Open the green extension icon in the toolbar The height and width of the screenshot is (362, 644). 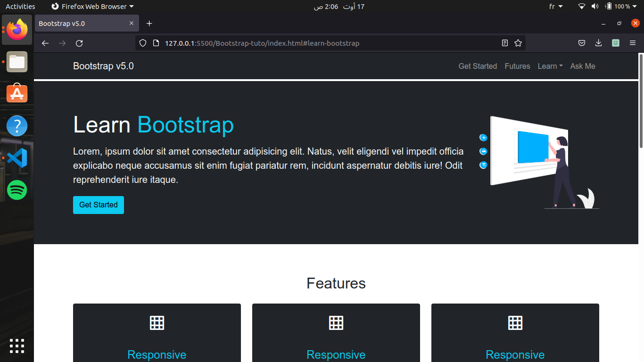click(x=616, y=43)
